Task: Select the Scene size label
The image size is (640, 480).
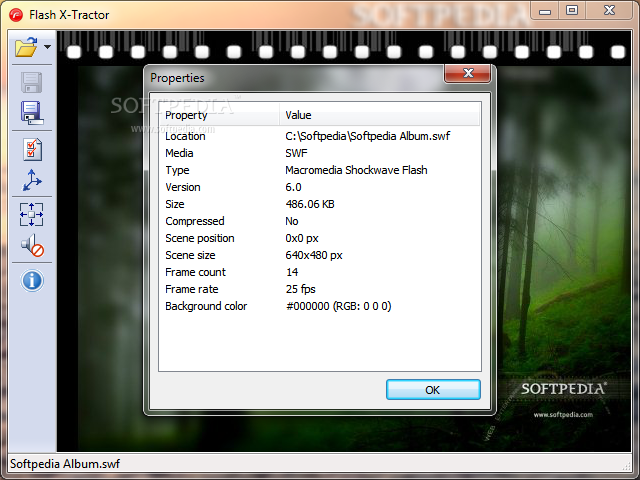Action: (190, 256)
